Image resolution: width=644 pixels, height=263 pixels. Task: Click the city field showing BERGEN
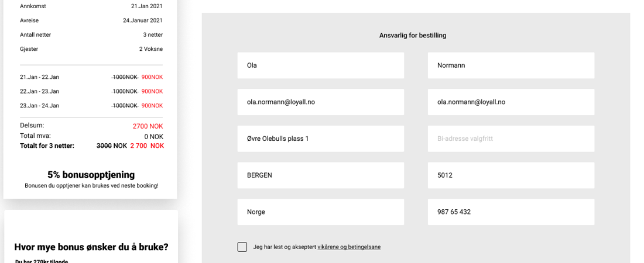point(320,175)
